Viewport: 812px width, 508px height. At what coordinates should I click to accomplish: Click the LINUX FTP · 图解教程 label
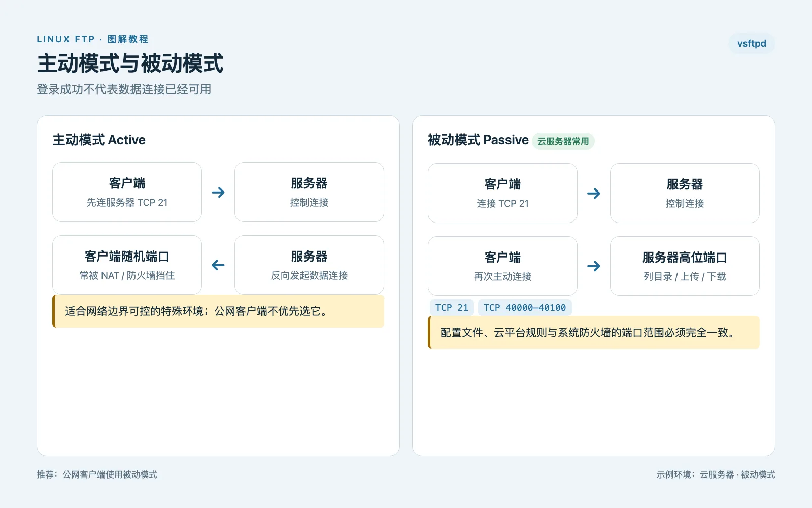point(92,39)
